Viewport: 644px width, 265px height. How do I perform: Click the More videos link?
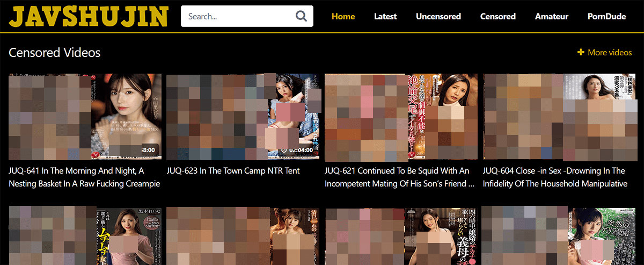point(610,52)
